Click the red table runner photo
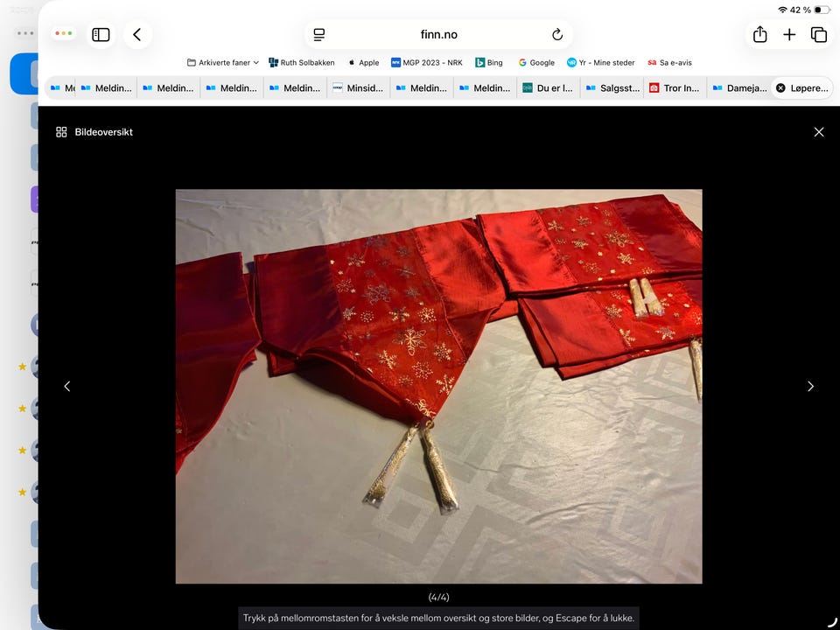 click(x=438, y=386)
